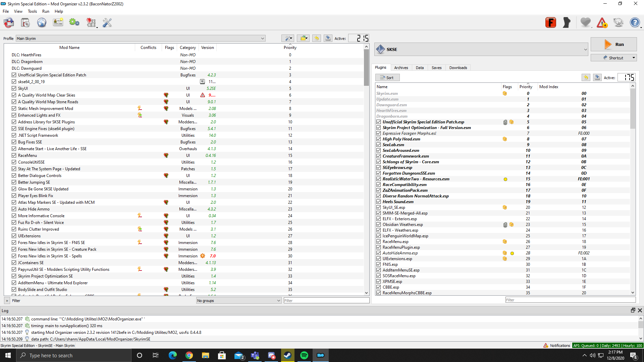Open the Shortcut dropdown menu
Viewport: 644px width, 362px height.
coord(634,58)
